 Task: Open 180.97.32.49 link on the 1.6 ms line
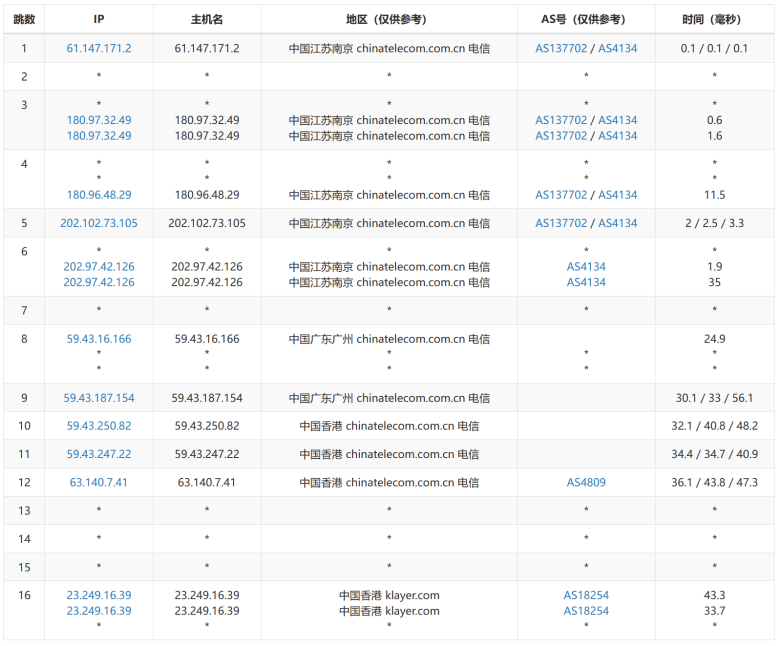coord(99,136)
